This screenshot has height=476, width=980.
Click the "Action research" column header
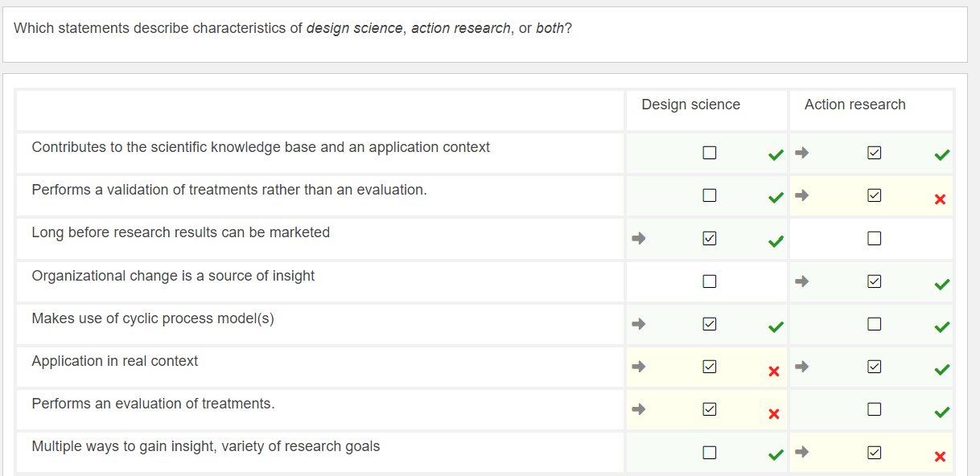pyautogui.click(x=854, y=105)
